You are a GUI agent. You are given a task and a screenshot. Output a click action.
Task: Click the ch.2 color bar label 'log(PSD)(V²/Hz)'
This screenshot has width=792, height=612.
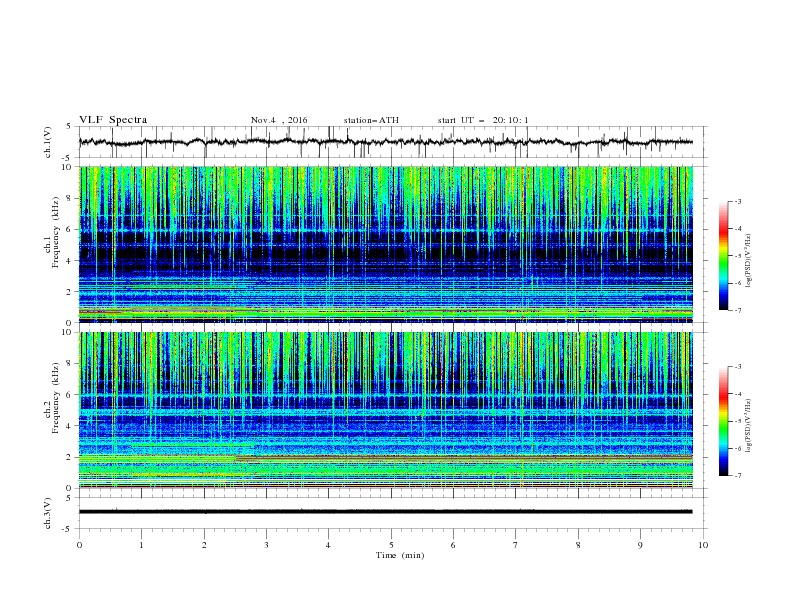tap(749, 425)
